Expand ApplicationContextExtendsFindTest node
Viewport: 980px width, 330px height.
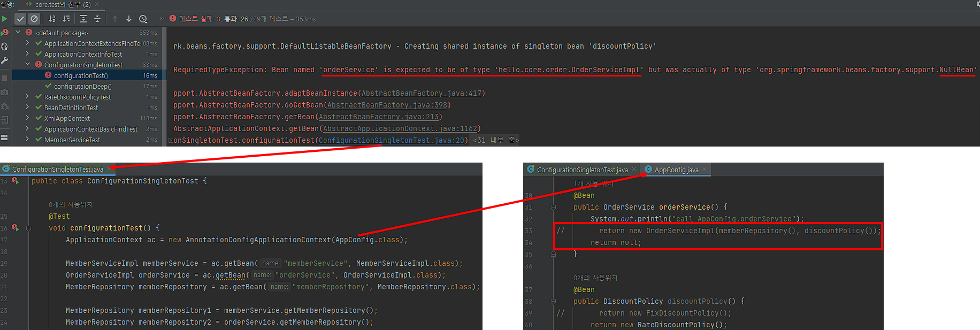27,43
